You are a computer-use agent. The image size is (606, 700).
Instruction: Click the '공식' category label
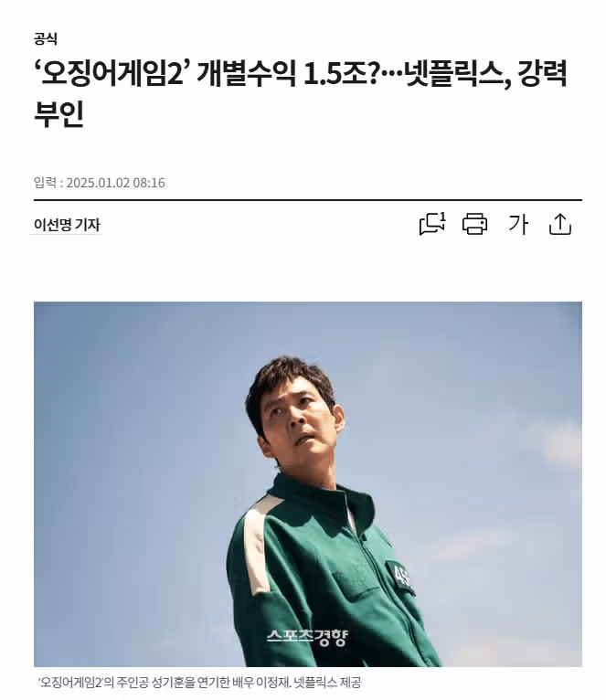click(46, 39)
